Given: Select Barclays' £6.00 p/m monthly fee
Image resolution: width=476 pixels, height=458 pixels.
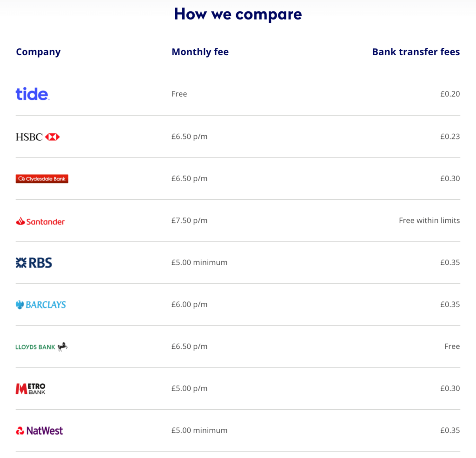Looking at the screenshot, I should (190, 305).
